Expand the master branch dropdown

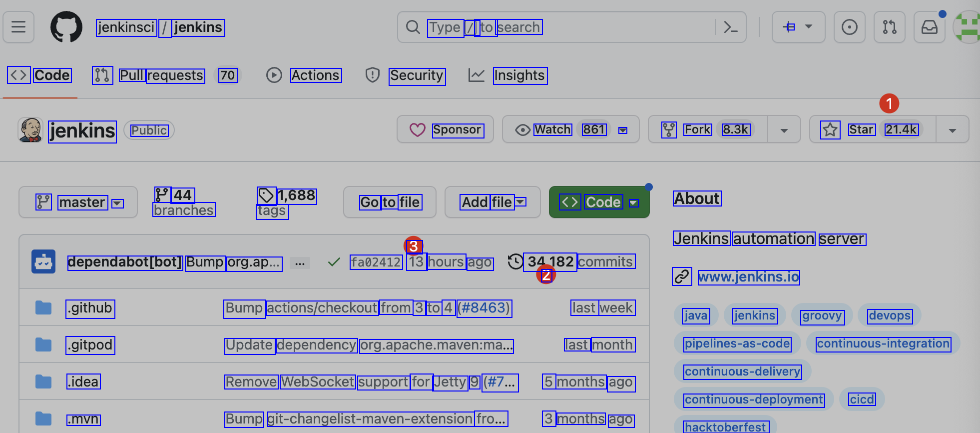tap(78, 202)
